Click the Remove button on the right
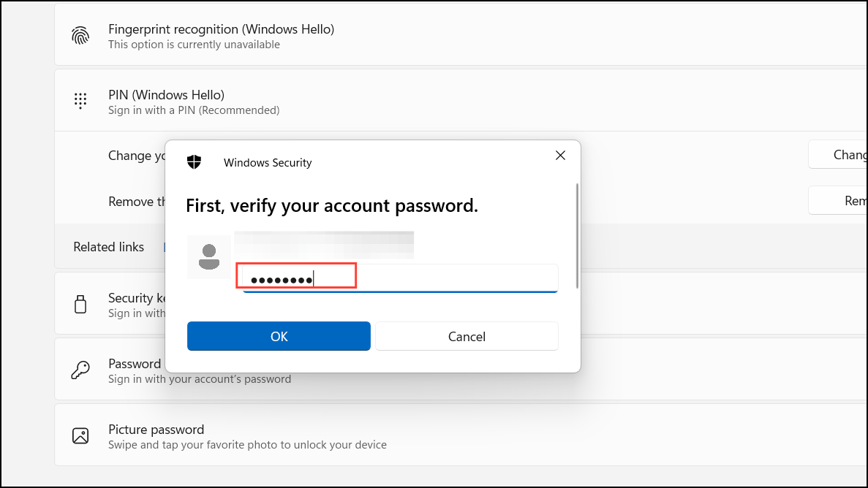The width and height of the screenshot is (868, 488). tap(852, 200)
